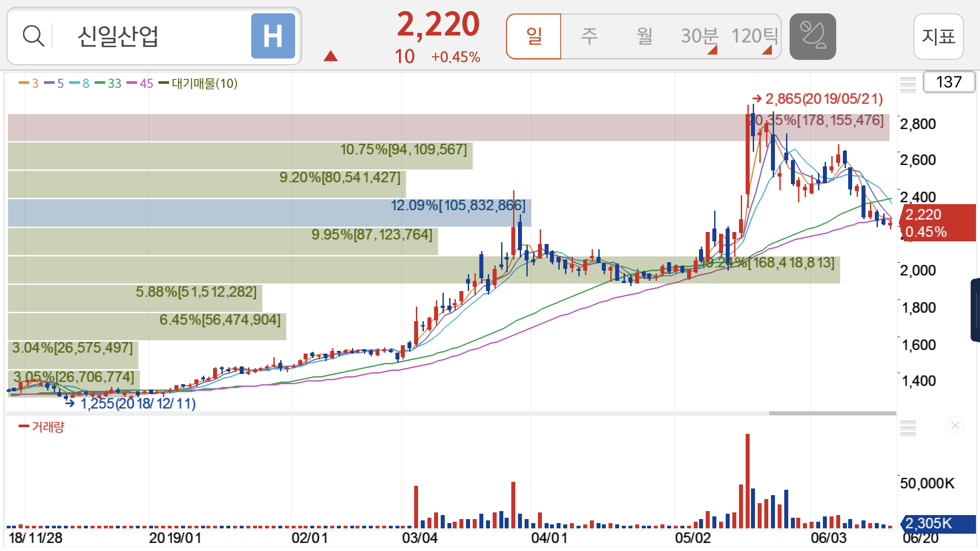980x551 pixels.
Task: Select the 일 daily chart button
Action: [x=533, y=36]
